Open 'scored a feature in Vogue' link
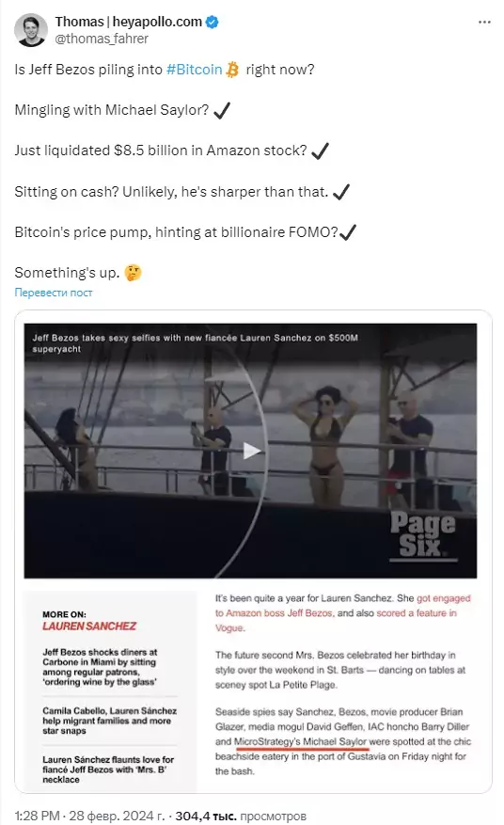The image size is (504, 825). pyautogui.click(x=336, y=620)
